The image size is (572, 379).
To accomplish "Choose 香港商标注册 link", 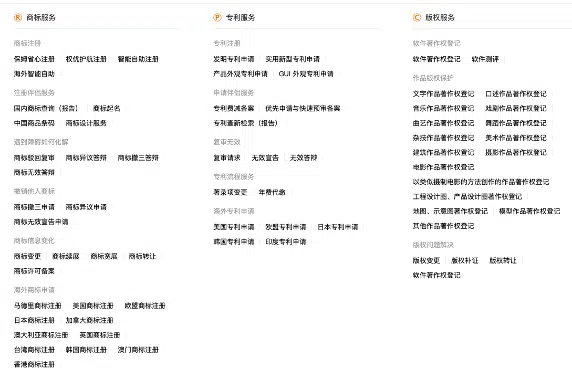I will click(x=34, y=364).
